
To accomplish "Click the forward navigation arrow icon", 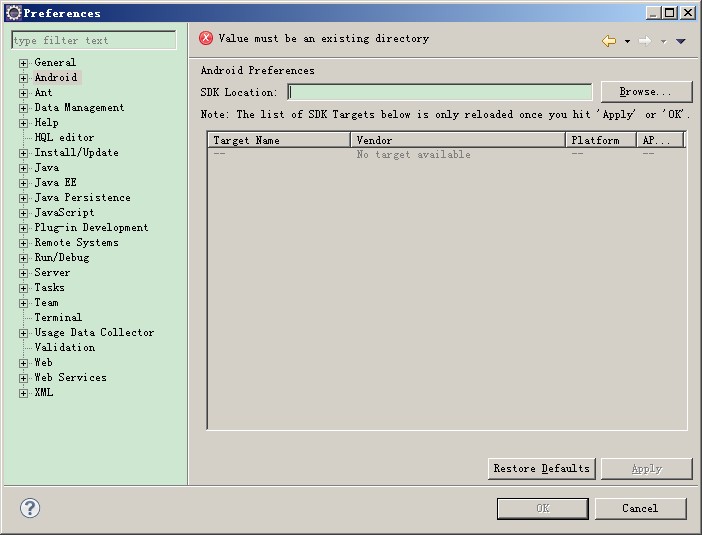I will (x=645, y=41).
